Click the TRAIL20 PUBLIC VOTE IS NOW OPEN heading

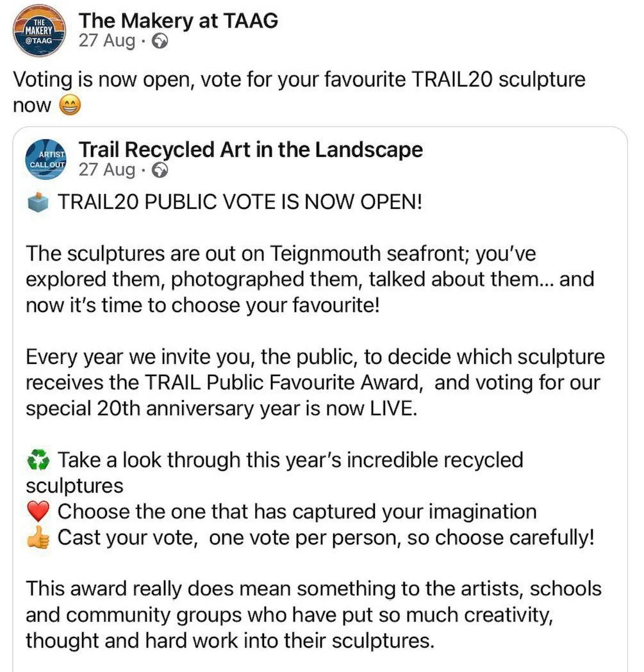[240, 202]
